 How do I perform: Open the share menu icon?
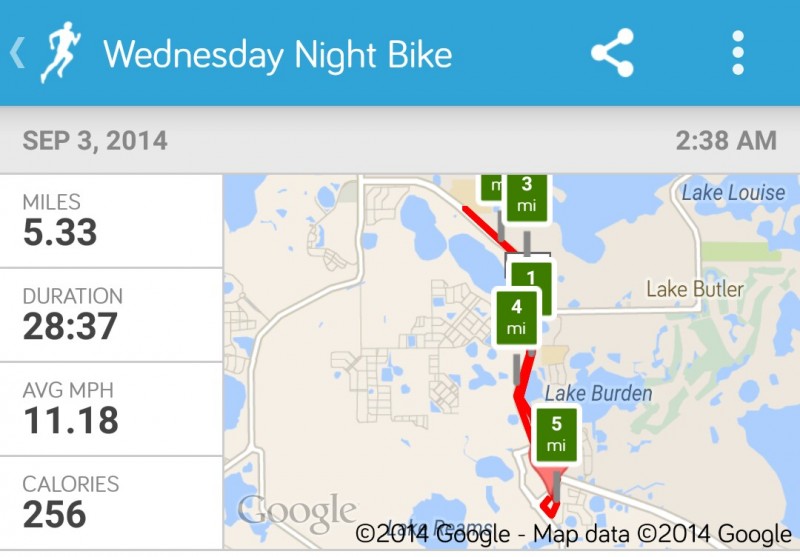pos(612,52)
